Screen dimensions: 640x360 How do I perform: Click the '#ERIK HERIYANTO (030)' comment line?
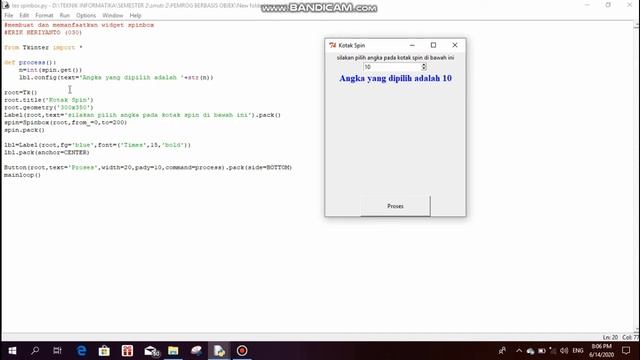43,32
